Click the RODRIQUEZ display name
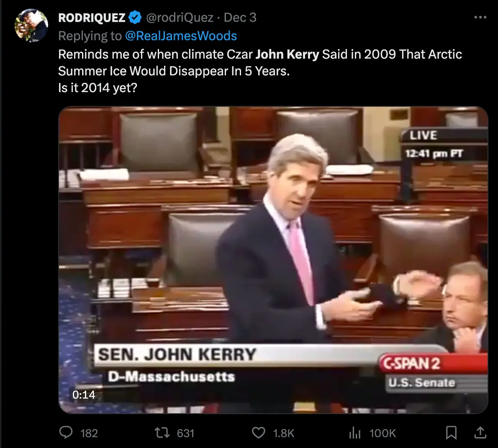This screenshot has width=498, height=448. pyautogui.click(x=92, y=18)
